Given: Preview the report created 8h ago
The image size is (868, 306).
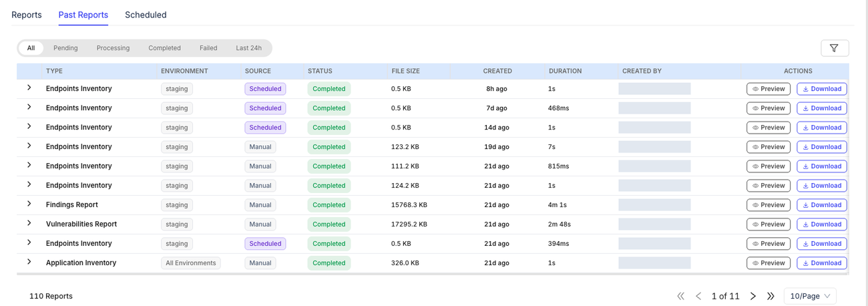Looking at the screenshot, I should (x=769, y=89).
